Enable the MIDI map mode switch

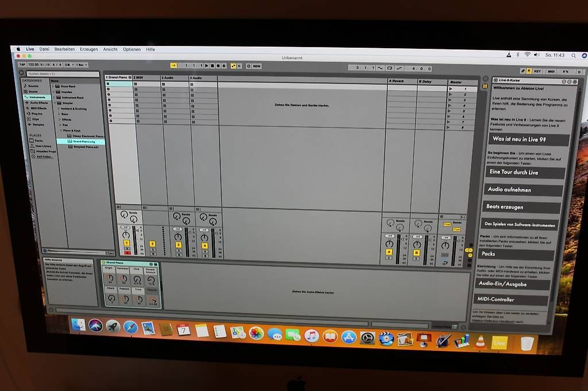coord(551,71)
